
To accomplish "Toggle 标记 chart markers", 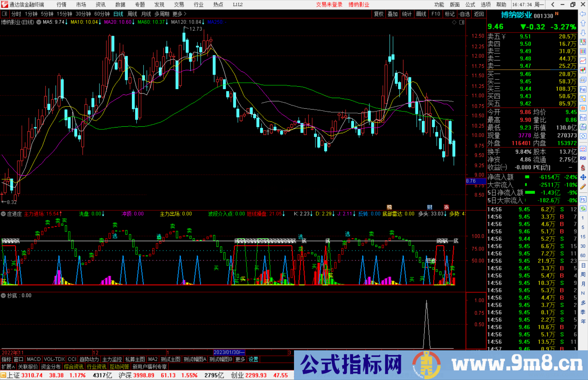I will coord(450,14).
